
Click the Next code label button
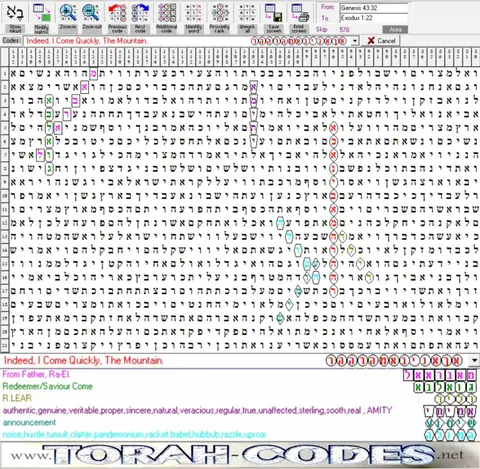[140, 29]
